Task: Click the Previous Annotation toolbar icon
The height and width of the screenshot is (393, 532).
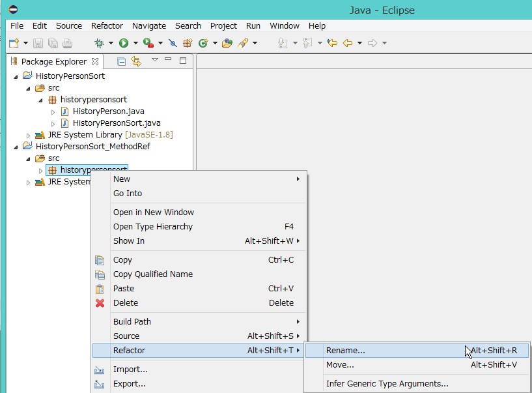Action: click(x=307, y=43)
